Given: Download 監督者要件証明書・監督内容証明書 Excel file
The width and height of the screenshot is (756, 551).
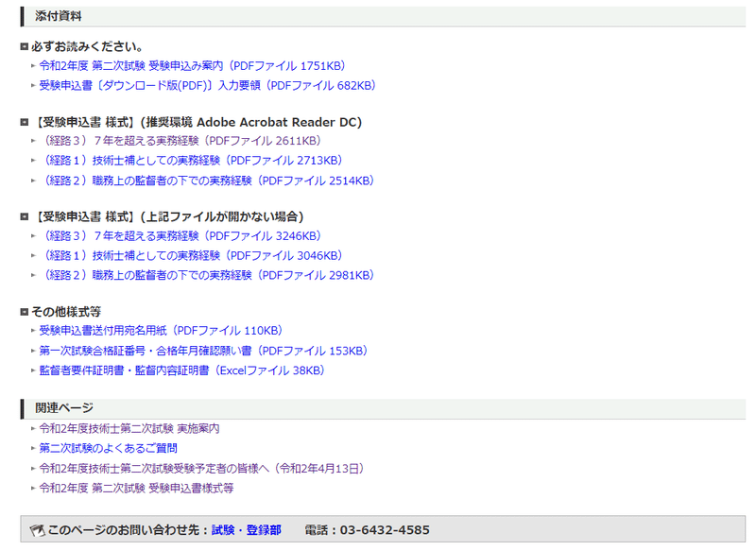Looking at the screenshot, I should pyautogui.click(x=181, y=370).
